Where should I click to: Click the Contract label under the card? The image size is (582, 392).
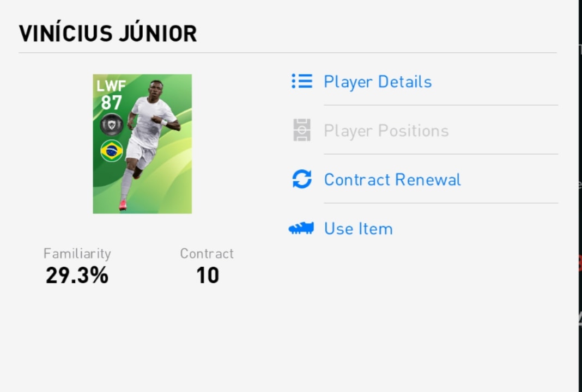click(207, 254)
